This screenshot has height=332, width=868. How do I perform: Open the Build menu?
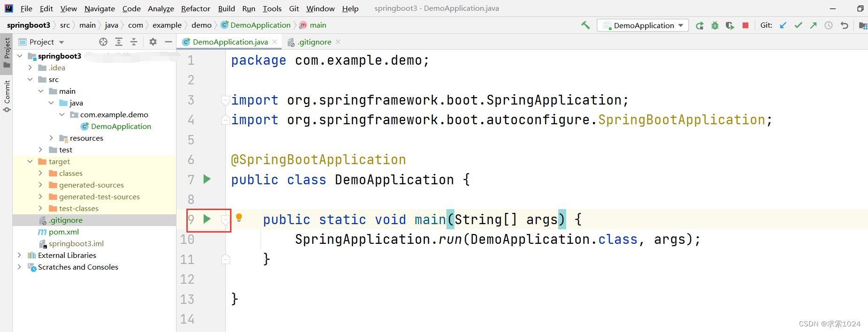(226, 8)
